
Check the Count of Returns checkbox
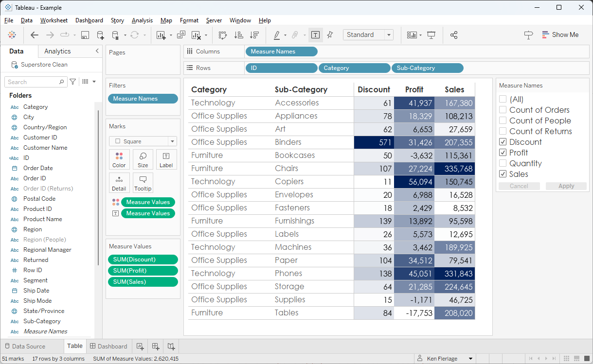point(503,131)
